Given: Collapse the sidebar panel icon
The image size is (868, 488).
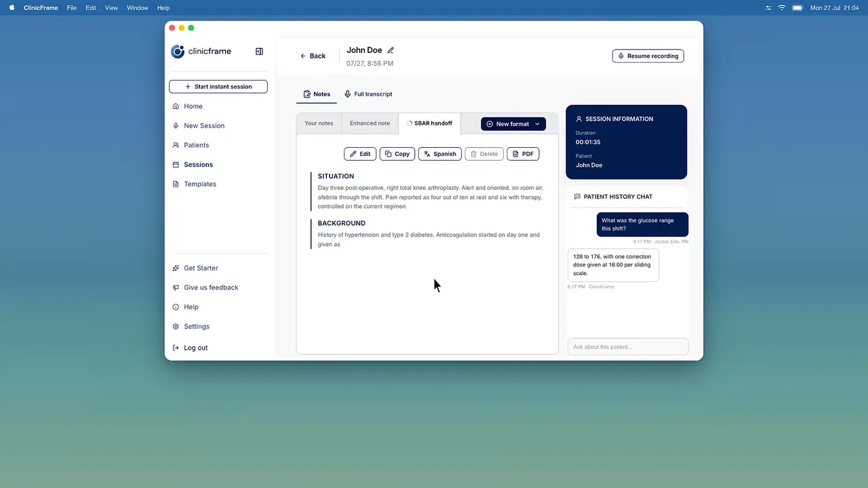Looking at the screenshot, I should (259, 52).
